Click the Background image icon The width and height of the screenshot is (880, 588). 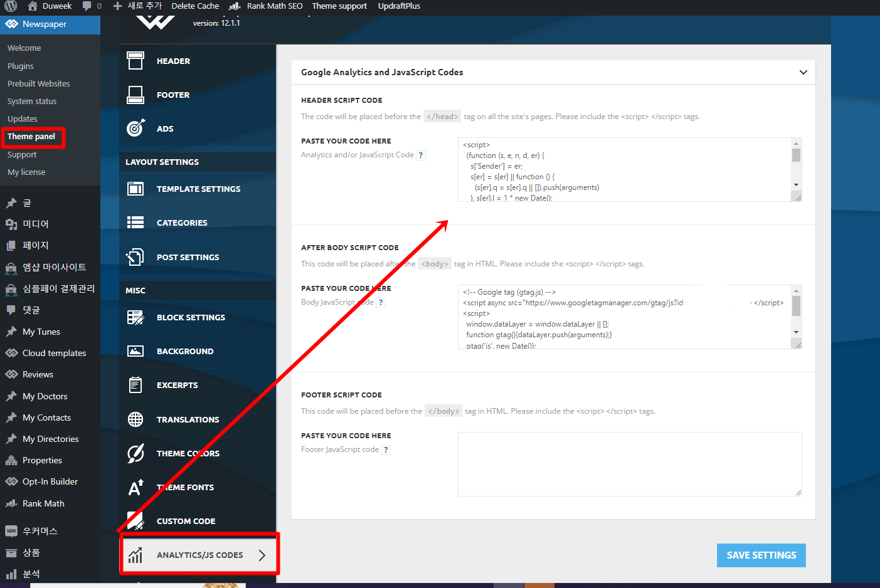135,351
